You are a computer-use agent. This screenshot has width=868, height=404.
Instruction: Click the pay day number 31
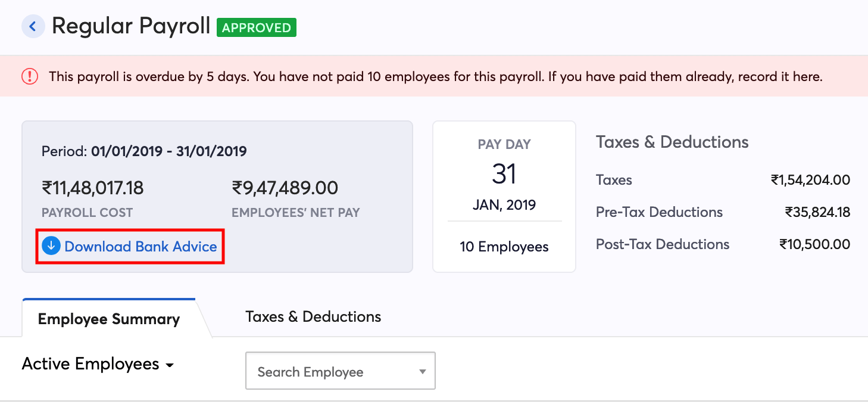[504, 174]
